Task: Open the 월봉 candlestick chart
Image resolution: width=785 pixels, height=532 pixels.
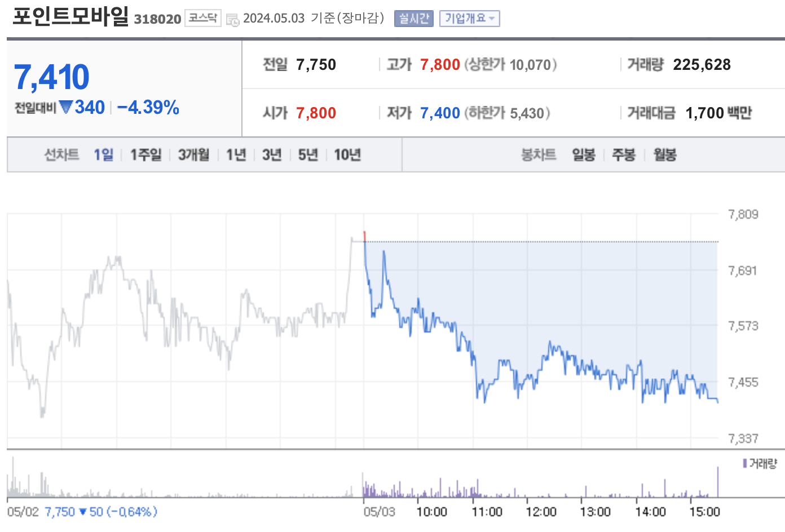Action: [x=665, y=154]
